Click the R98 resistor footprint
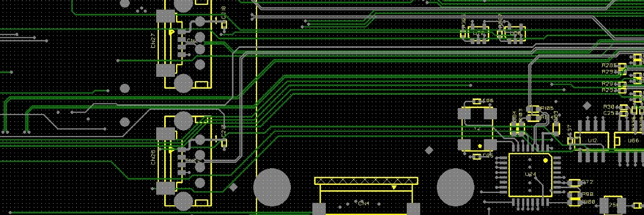Screen dimensions: 644x215 click(574, 195)
